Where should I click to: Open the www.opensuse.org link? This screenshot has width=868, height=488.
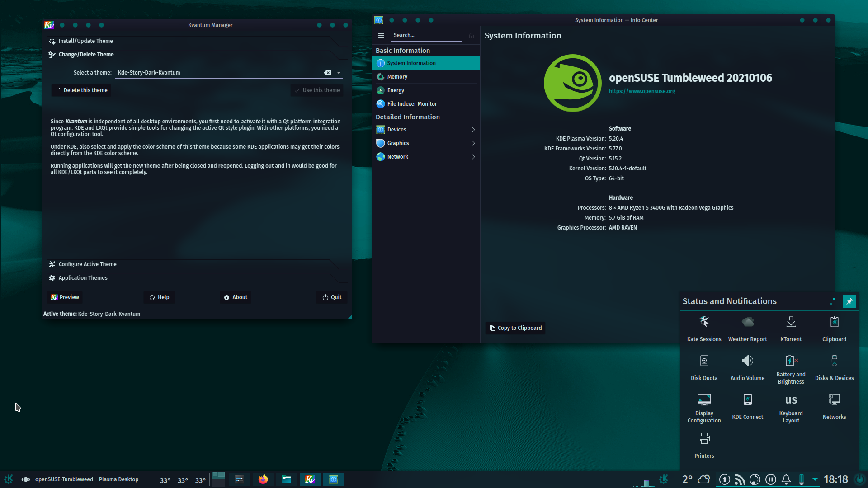pos(642,91)
